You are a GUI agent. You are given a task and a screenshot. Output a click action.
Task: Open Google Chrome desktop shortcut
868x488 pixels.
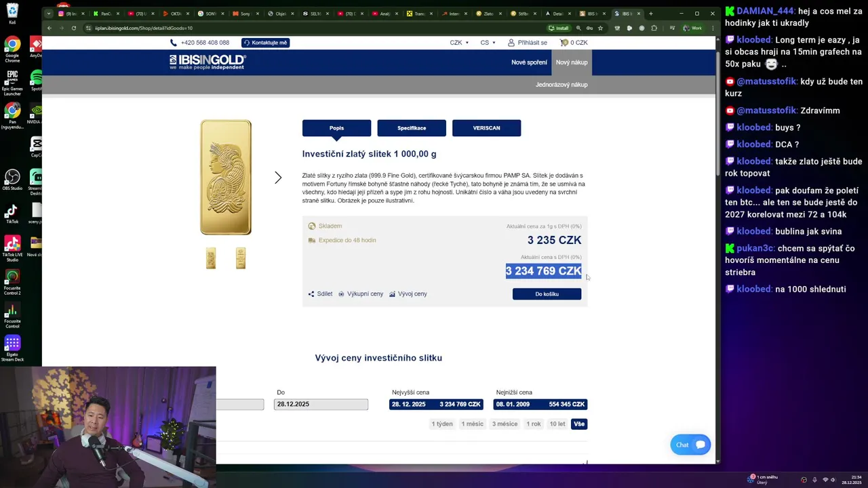pyautogui.click(x=12, y=50)
